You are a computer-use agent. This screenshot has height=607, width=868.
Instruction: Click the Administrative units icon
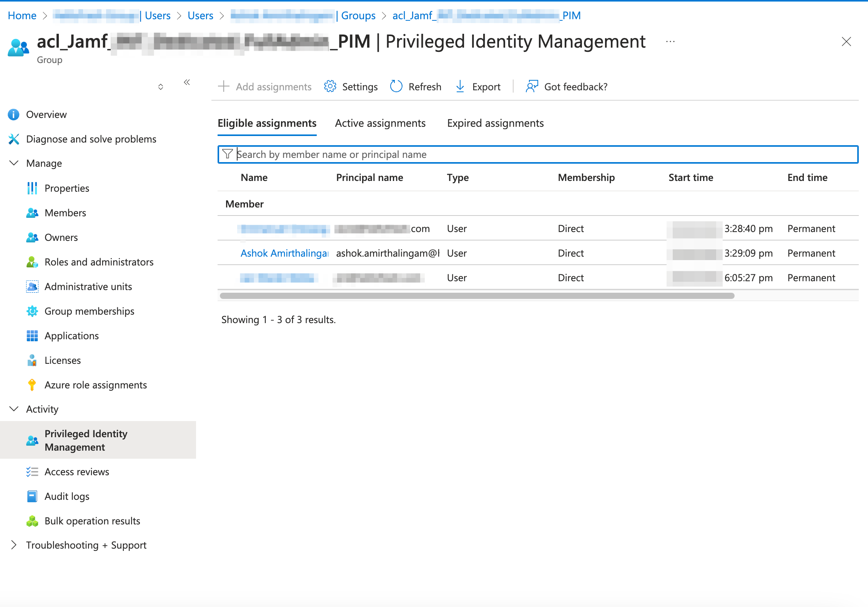click(x=32, y=287)
